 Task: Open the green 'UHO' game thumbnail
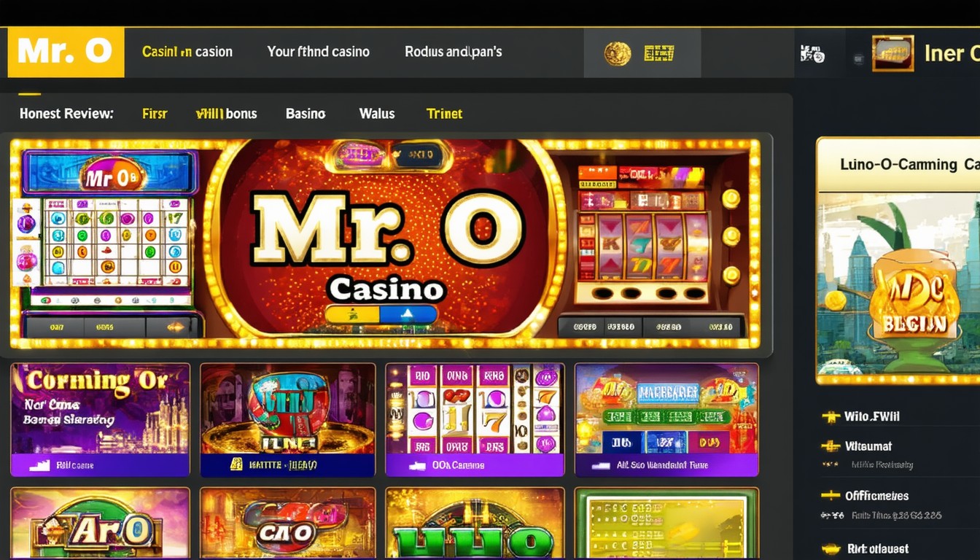point(475,524)
